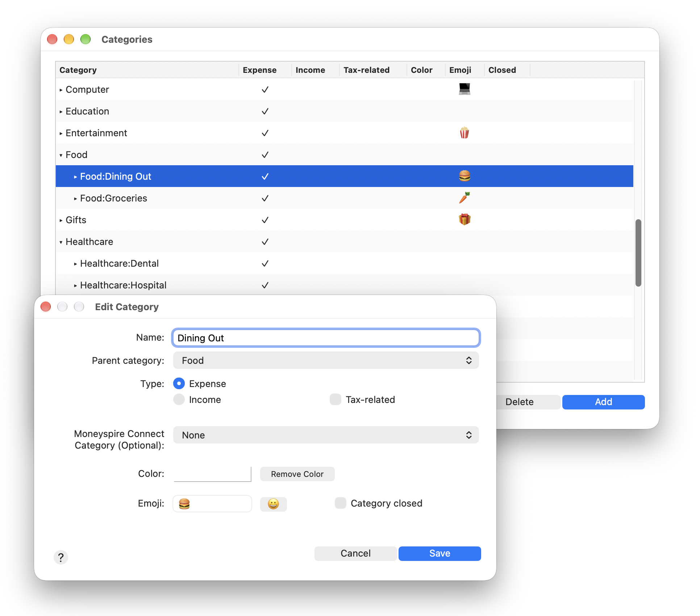700x616 pixels.
Task: Select the Healthcare:Hospital row
Action: [344, 285]
